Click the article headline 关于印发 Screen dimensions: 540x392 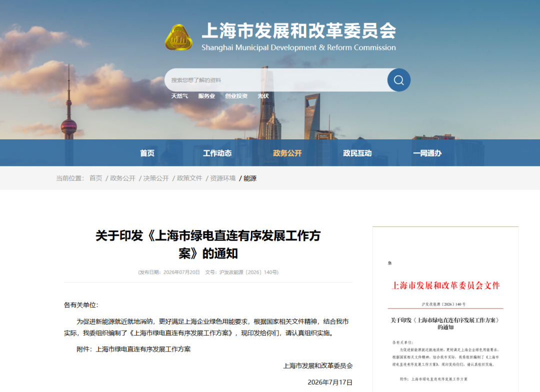point(208,245)
